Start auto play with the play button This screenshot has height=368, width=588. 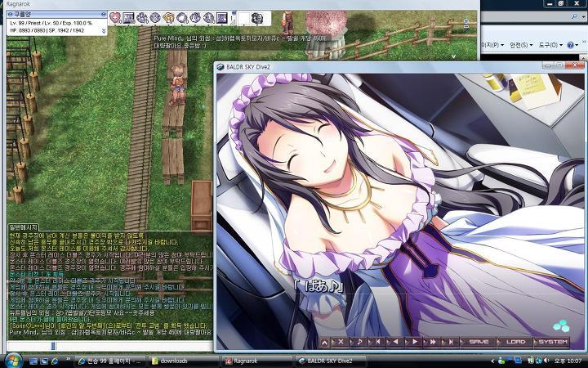tap(414, 342)
